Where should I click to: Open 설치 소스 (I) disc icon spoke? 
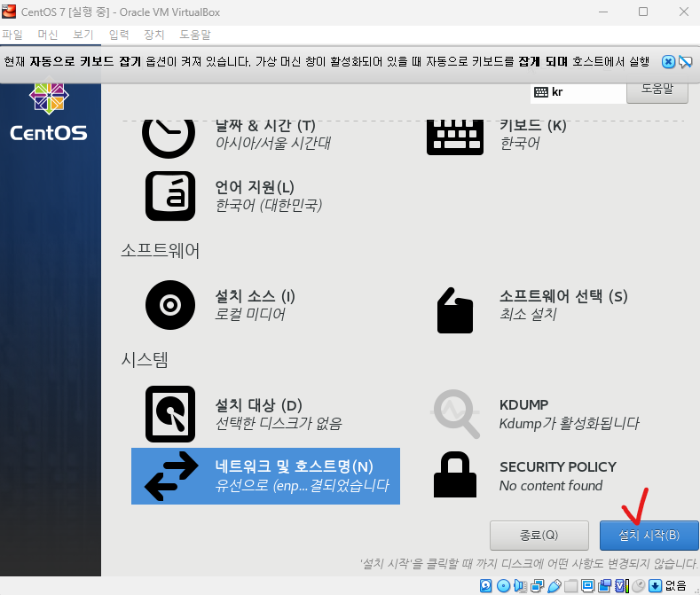click(221, 305)
